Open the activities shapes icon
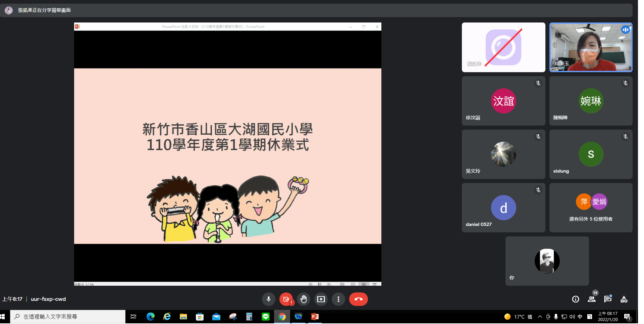Viewport: 644px width, 324px height. [624, 299]
